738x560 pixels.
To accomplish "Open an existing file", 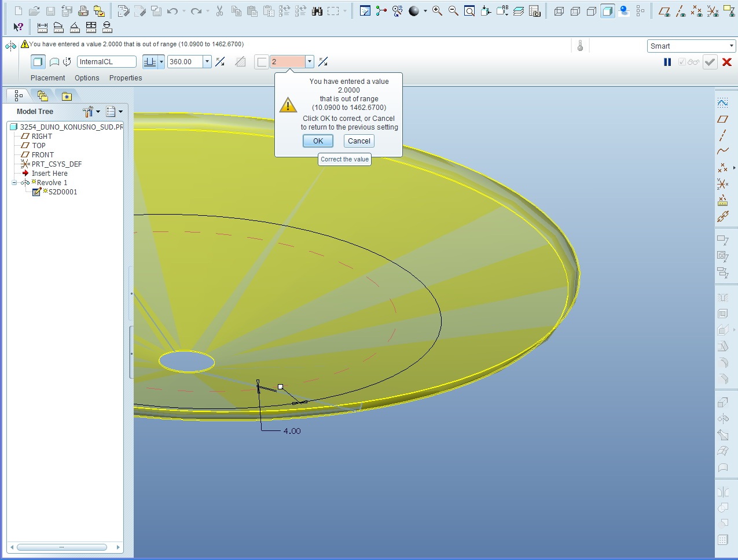I will [34, 11].
